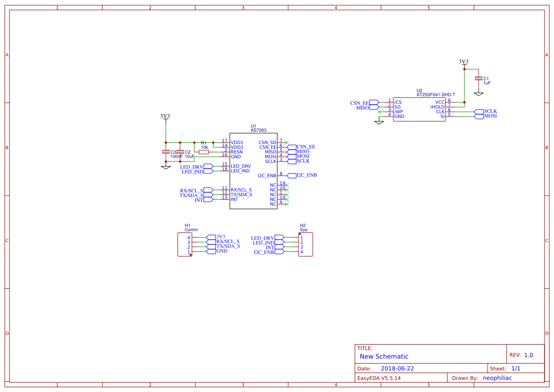Viewport: 554px width, 392px height.
Task: Select the LED_DRV net port left of U1
Action: [x=209, y=166]
